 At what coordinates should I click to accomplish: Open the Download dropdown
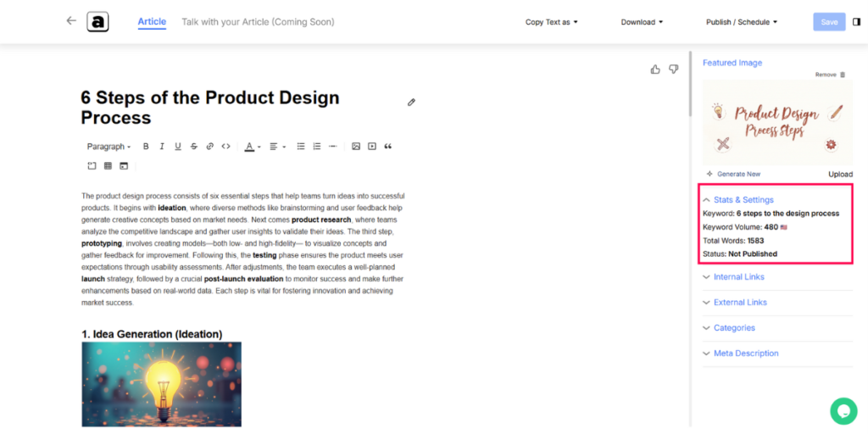coord(643,22)
